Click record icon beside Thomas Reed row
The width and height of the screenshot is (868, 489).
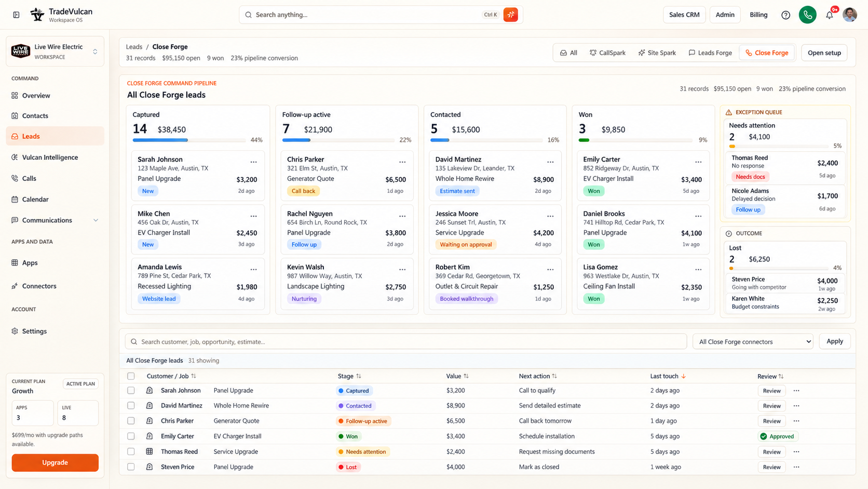[x=150, y=452]
